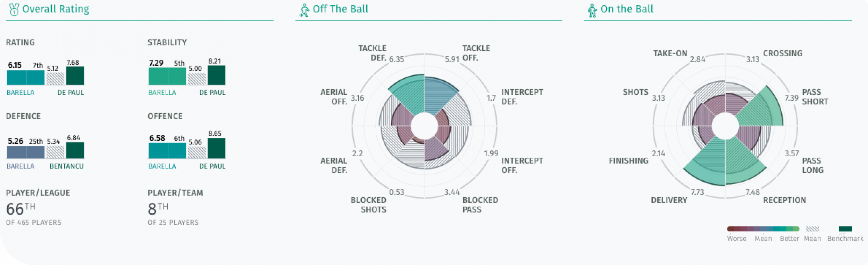The height and width of the screenshot is (265, 868).
Task: Select the Worse-Mean-Better color gradient legend
Action: [x=763, y=229]
